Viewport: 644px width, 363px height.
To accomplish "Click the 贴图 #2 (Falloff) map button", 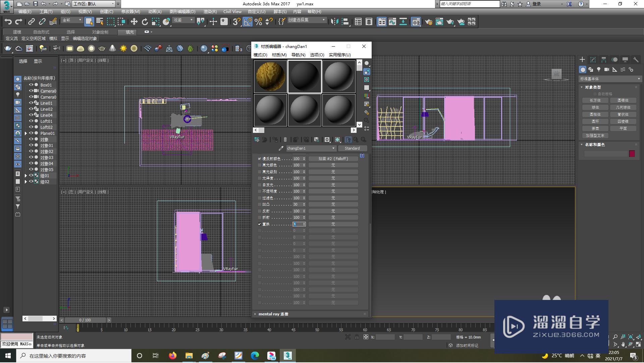I will click(333, 159).
